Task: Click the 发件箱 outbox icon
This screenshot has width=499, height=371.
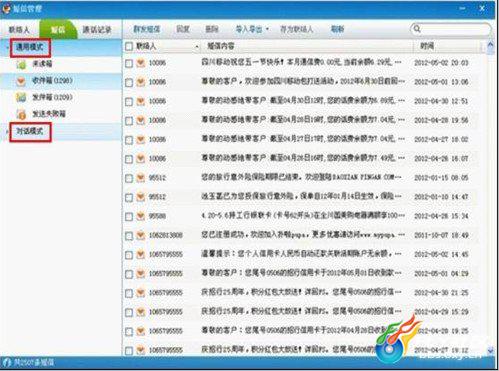Action: pyautogui.click(x=21, y=97)
